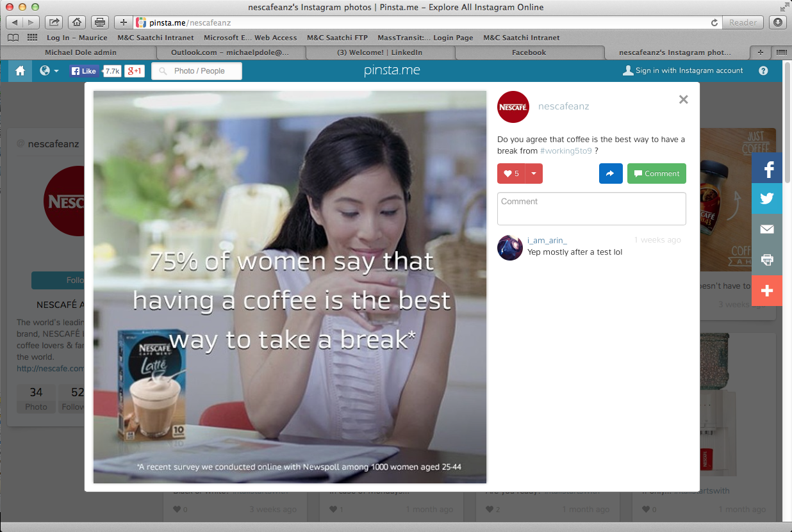
Task: Open the help question mark icon
Action: (763, 70)
